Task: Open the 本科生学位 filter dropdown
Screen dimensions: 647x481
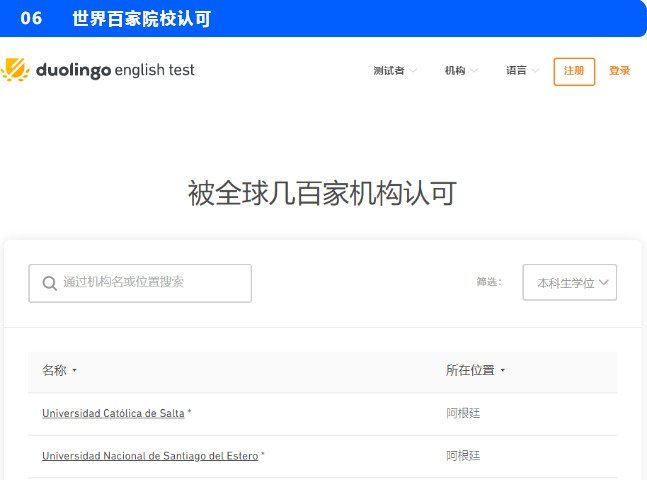Action: (x=569, y=283)
